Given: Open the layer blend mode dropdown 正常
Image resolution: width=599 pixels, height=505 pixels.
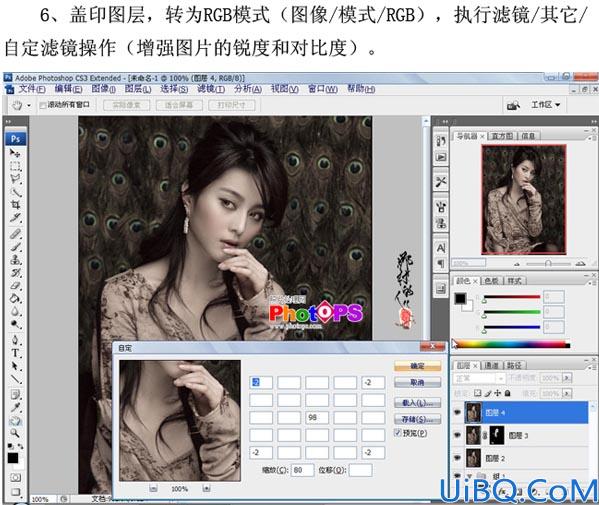Looking at the screenshot, I should click(x=479, y=378).
